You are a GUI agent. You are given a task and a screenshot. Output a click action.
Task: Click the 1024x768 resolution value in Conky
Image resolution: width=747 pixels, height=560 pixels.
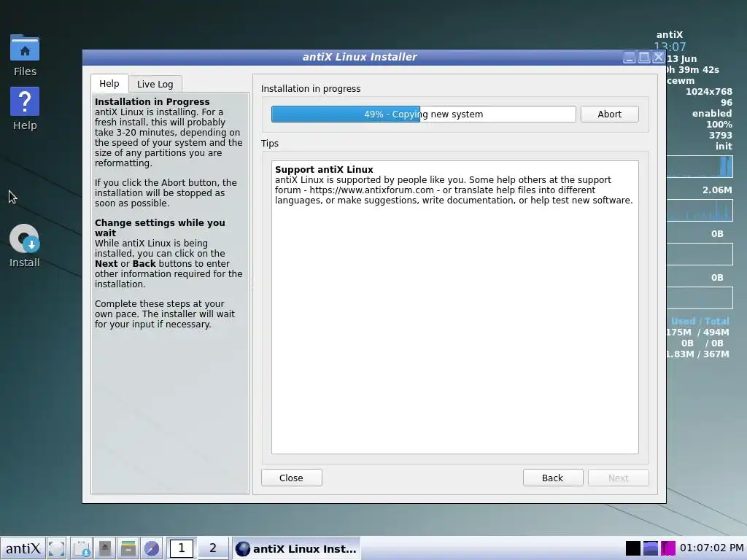click(709, 91)
